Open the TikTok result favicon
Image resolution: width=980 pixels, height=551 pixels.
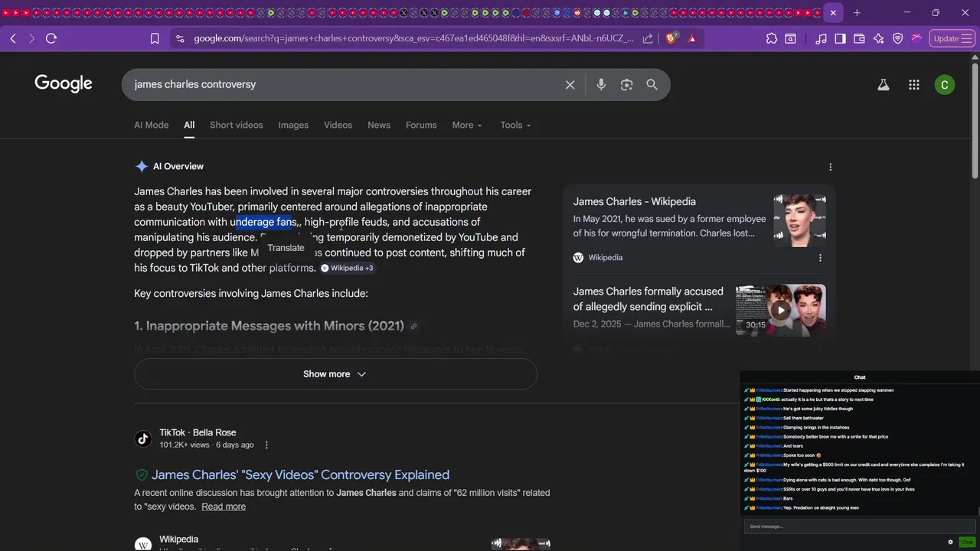(x=143, y=439)
